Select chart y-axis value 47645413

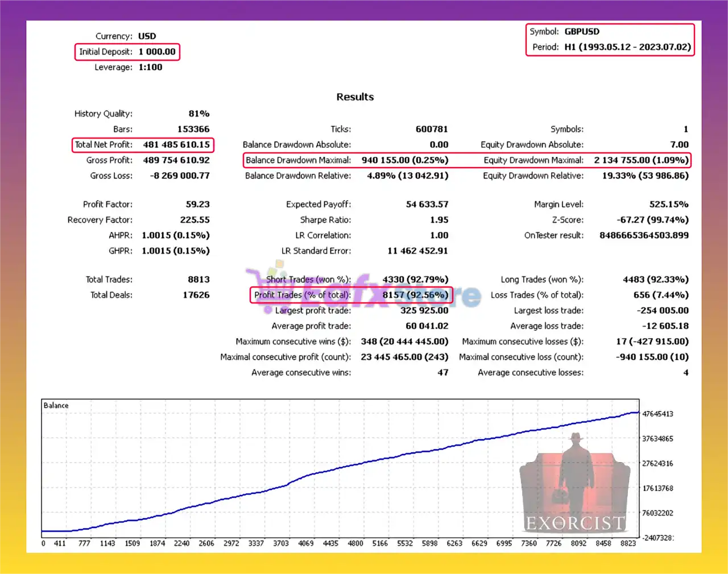pyautogui.click(x=657, y=414)
